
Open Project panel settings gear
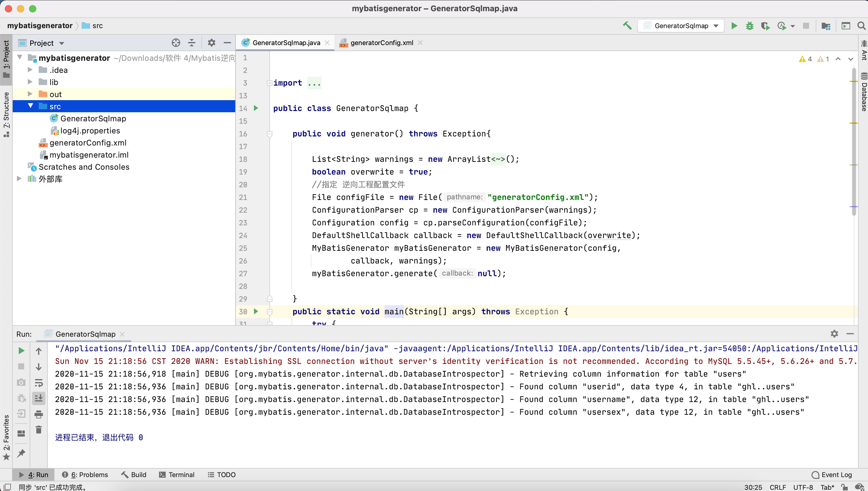(211, 43)
